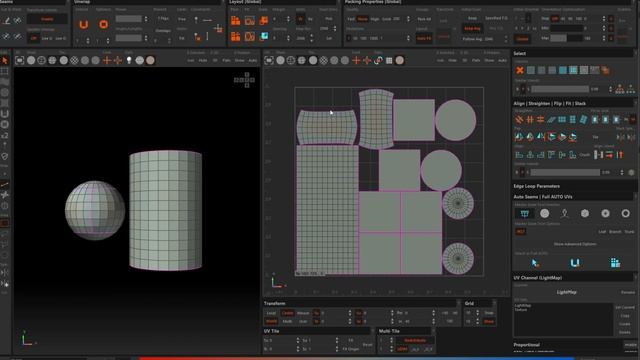Click the Weld chain-link icon beside Cut
This screenshot has height=360, width=640.
(17, 20)
